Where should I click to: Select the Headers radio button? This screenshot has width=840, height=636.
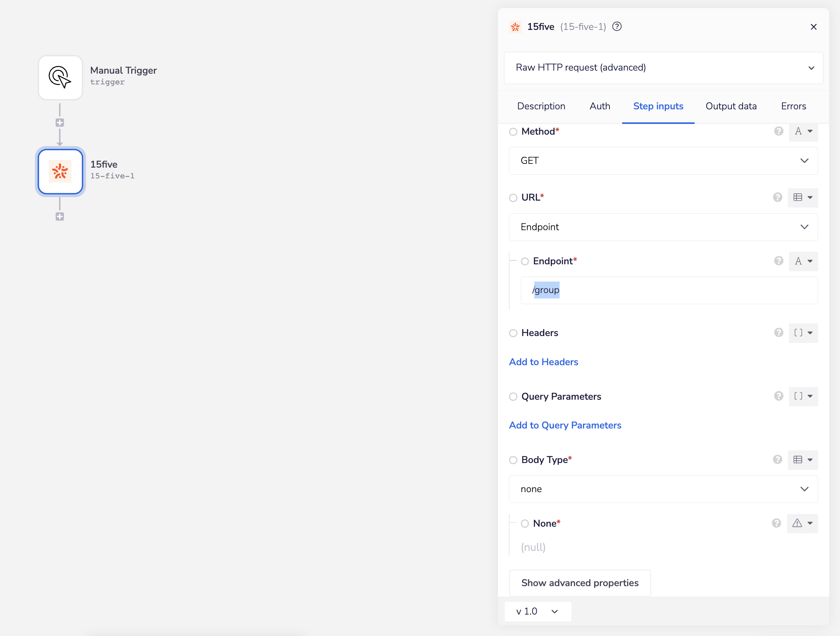click(513, 333)
